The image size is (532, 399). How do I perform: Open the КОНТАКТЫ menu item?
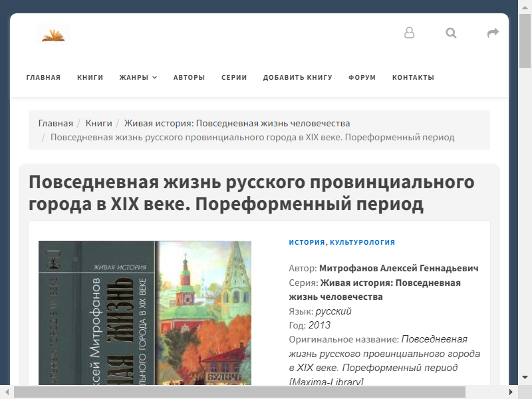tap(413, 77)
